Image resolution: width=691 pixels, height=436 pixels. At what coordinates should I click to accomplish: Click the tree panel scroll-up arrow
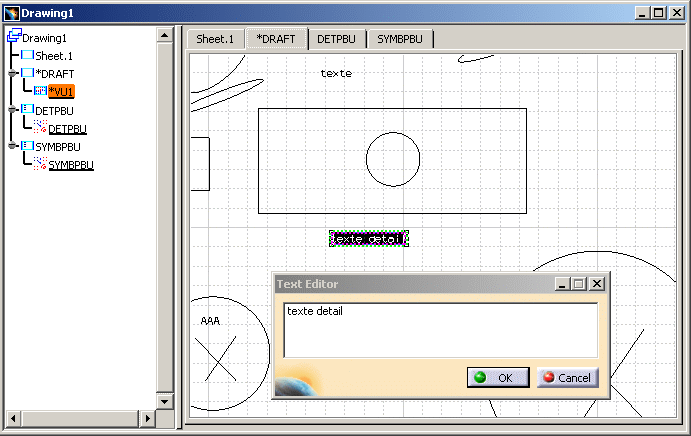(x=165, y=35)
